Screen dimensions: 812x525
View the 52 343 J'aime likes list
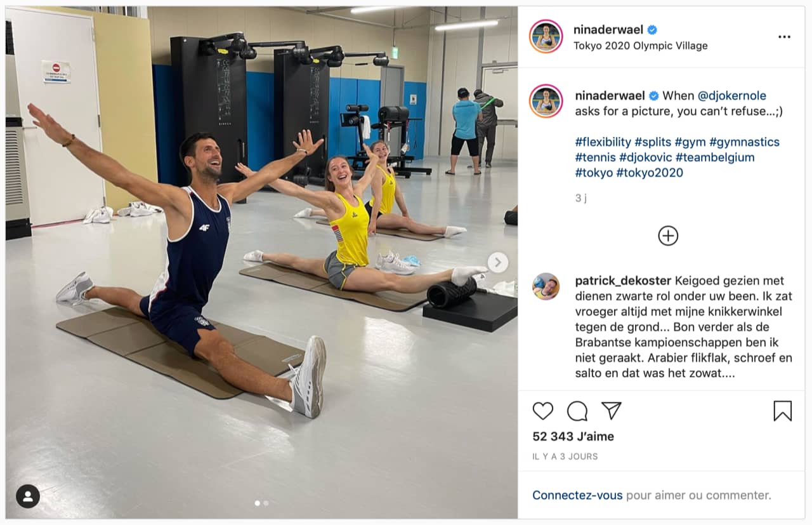point(573,437)
